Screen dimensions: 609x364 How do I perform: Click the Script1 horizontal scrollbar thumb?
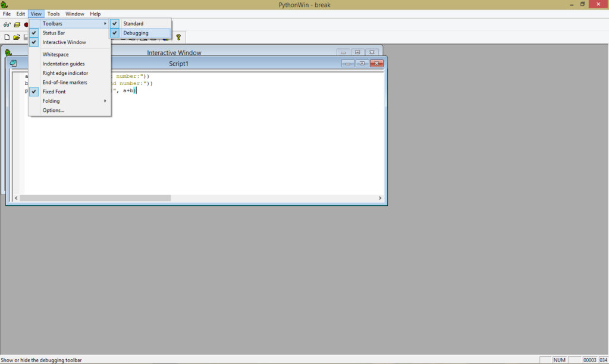(95, 198)
